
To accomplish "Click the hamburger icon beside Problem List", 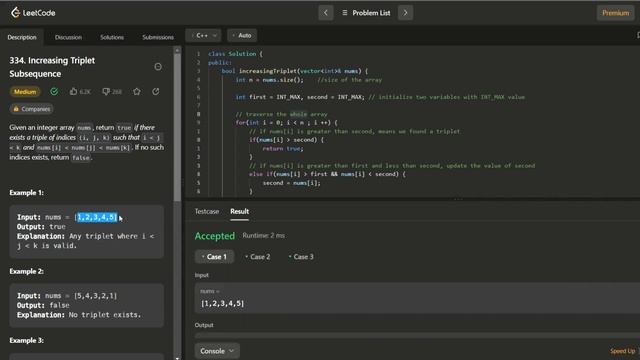I will coord(345,13).
